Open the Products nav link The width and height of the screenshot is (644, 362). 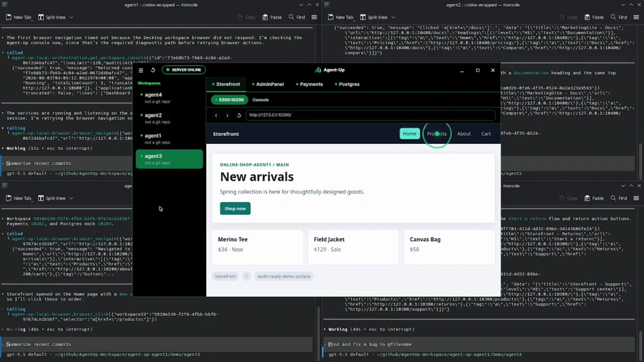(x=437, y=134)
